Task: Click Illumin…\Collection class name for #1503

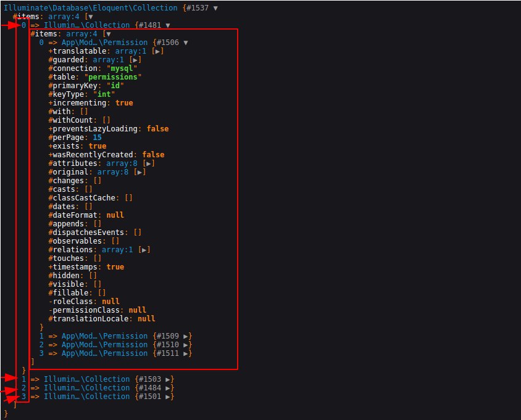Action: (x=86, y=379)
